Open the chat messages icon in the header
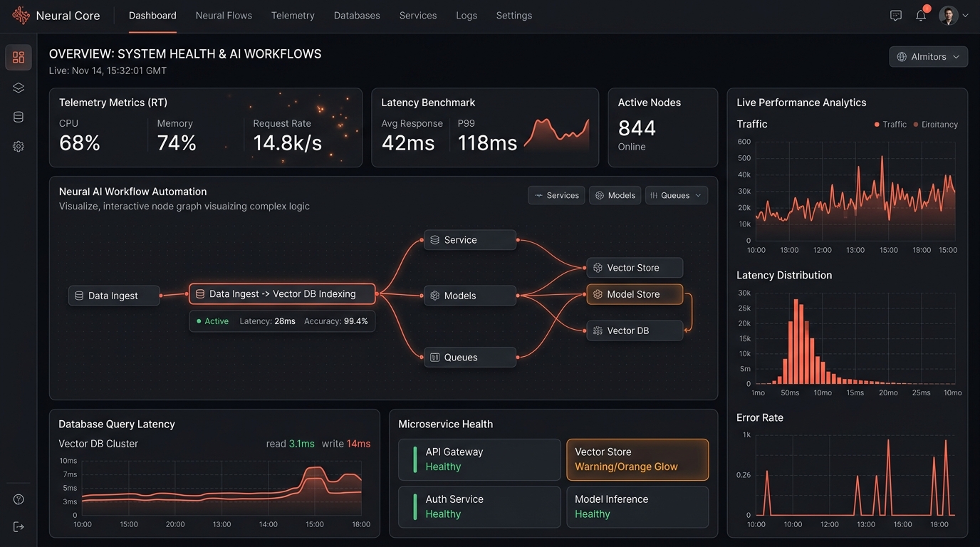The height and width of the screenshot is (547, 980). 896,16
